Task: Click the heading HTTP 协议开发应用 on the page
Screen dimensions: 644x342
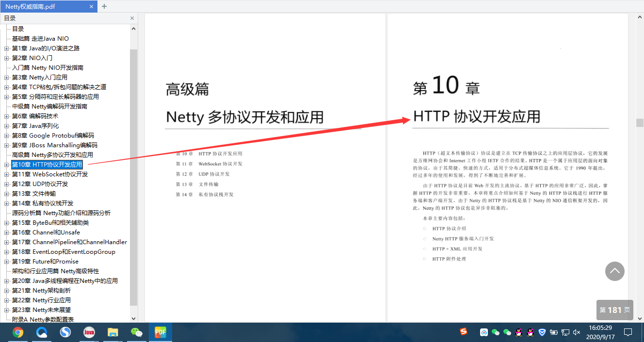Action: [477, 117]
